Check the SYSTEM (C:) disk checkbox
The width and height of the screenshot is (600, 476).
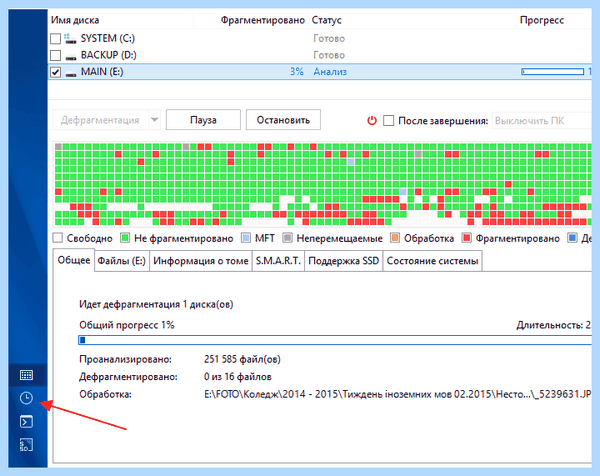55,39
